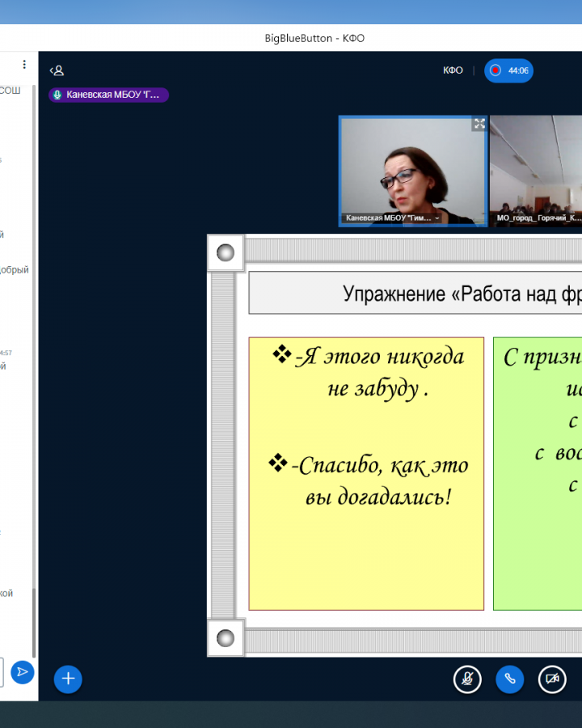The image size is (582, 728).
Task: Open the blue plus Actions menu
Action: point(68,679)
